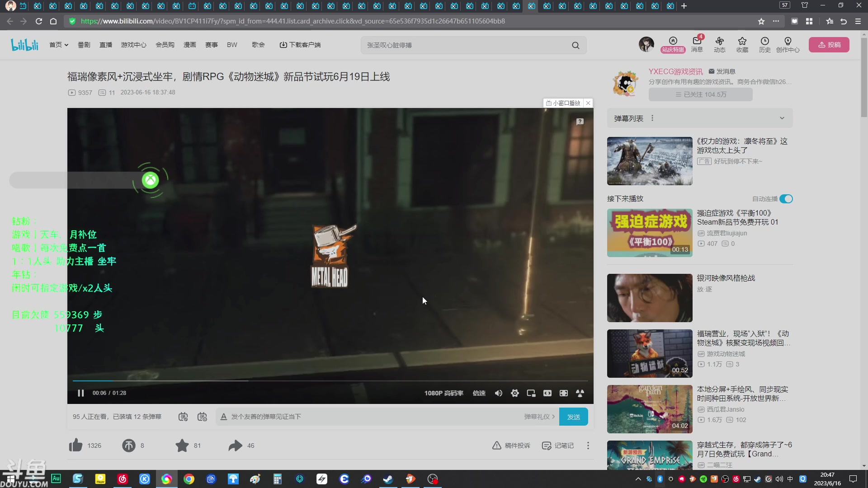The image size is (868, 488).
Task: Click the pink 投稿 upload button
Action: pos(829,45)
